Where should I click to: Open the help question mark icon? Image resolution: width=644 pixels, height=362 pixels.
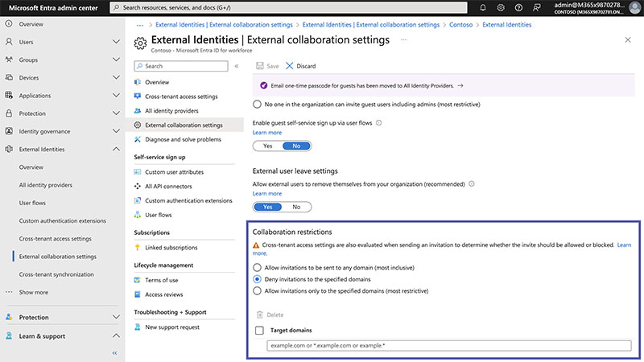(518, 7)
